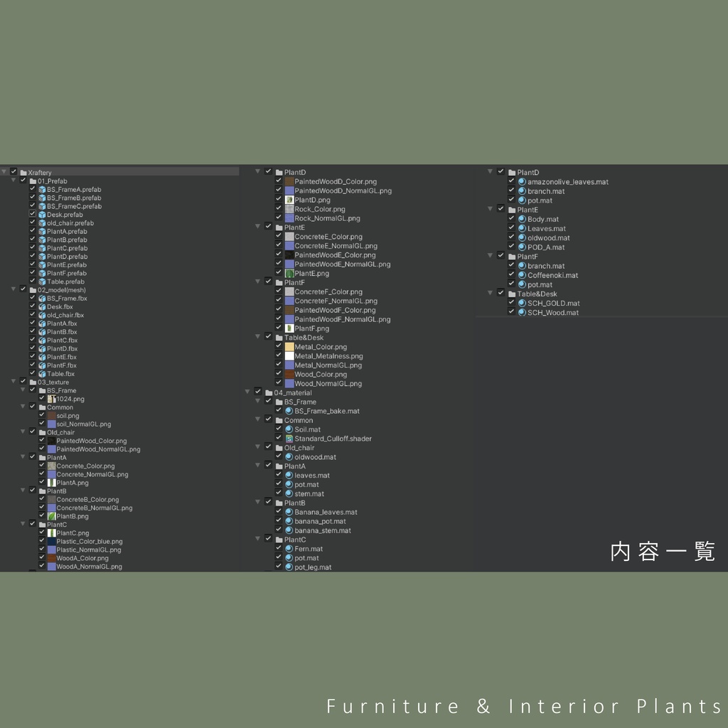Collapse the Xraftery root folder

pos(4,172)
